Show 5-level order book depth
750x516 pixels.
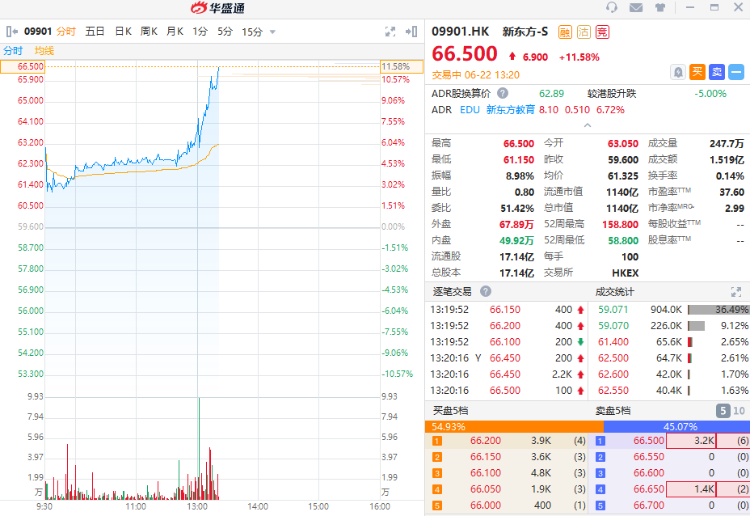click(723, 411)
